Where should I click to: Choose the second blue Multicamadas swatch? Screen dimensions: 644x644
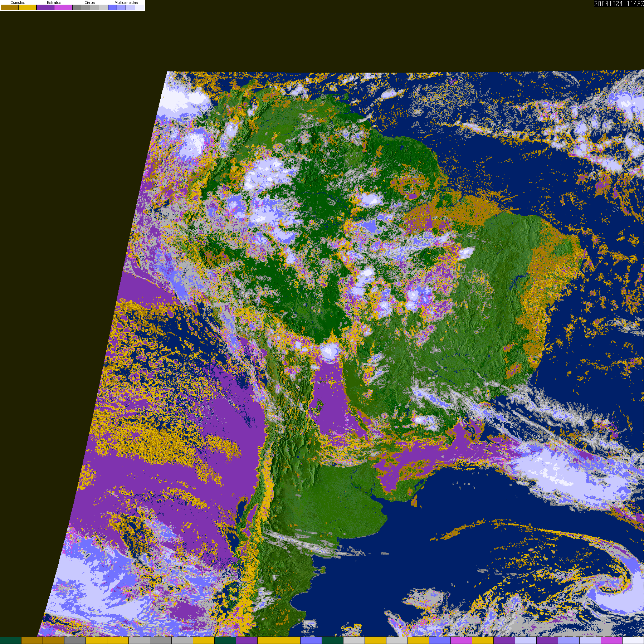click(121, 7)
